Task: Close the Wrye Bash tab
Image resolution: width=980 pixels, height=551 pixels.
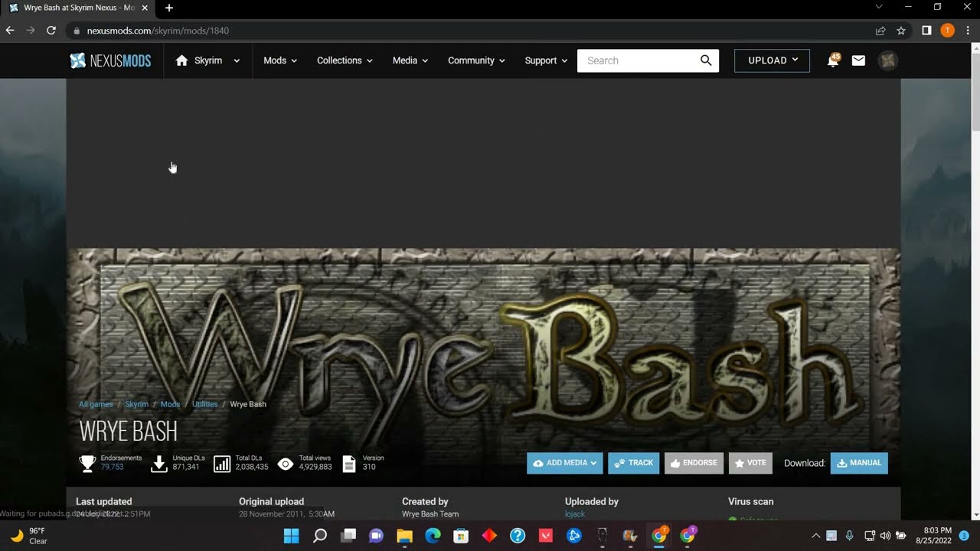Action: point(145,8)
